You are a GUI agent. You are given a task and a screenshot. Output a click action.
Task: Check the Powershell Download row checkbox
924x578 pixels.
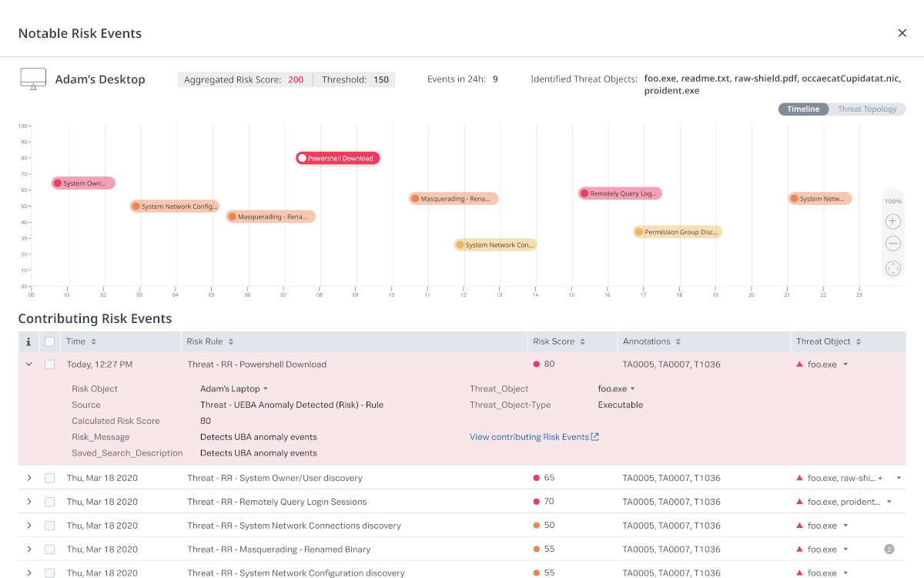pyautogui.click(x=50, y=365)
